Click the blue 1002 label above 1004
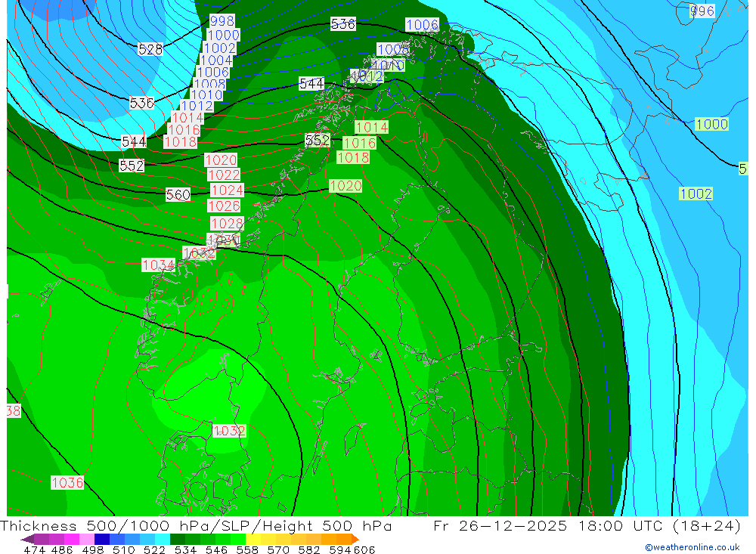 pyautogui.click(x=219, y=48)
